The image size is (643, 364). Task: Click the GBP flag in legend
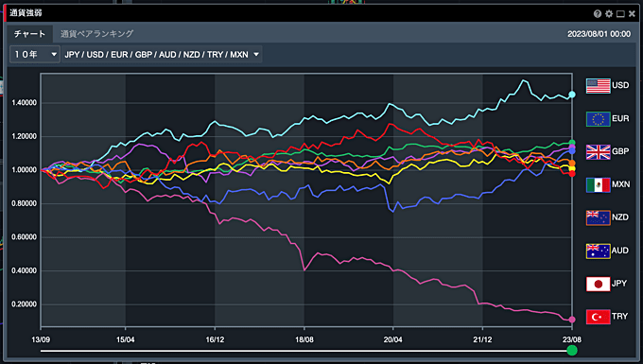click(x=598, y=151)
